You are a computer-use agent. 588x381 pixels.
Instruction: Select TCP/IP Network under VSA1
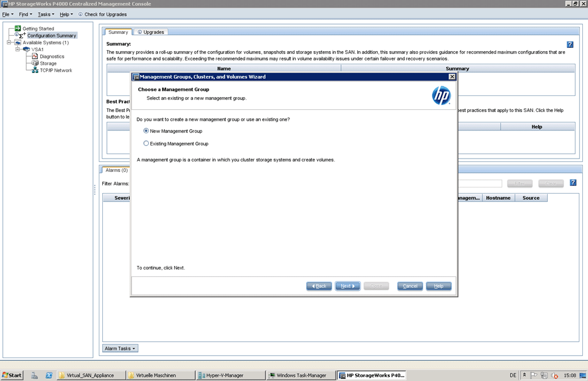coord(56,70)
